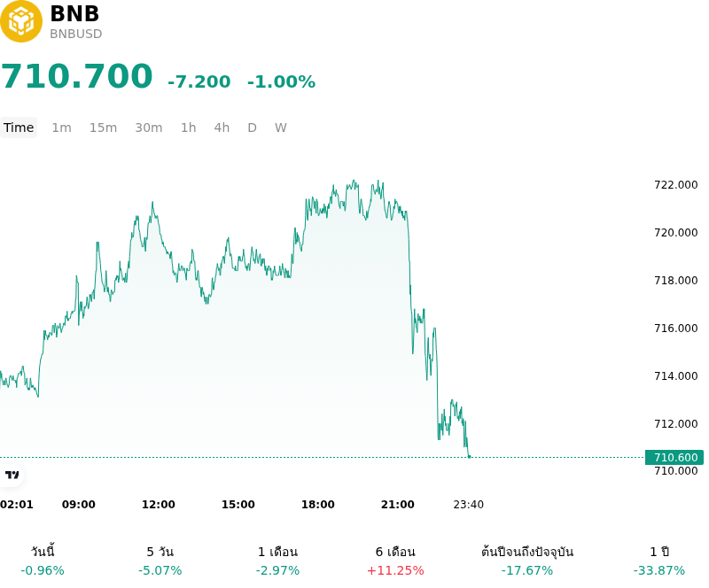Select the 1 ปี performance period
Viewport: 709px width, 588px height.
point(659,561)
